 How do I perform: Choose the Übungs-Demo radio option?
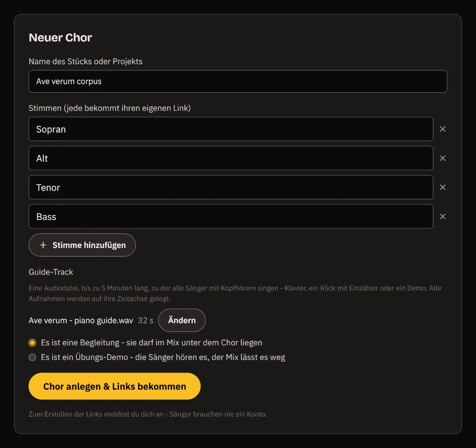[33, 357]
